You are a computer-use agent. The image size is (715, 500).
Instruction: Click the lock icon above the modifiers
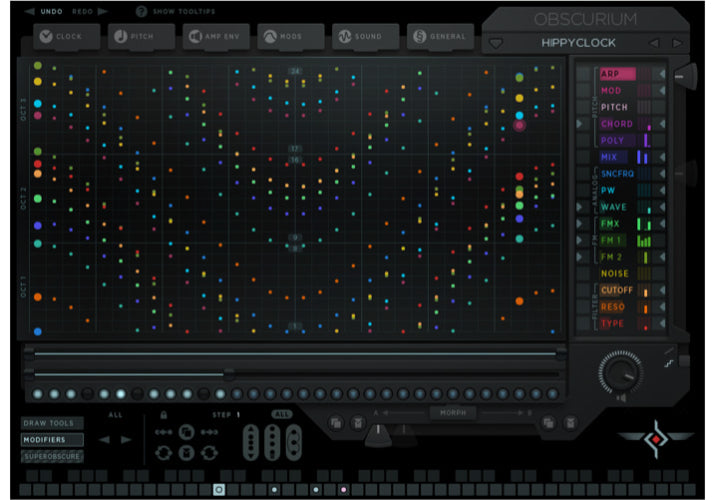(163, 415)
